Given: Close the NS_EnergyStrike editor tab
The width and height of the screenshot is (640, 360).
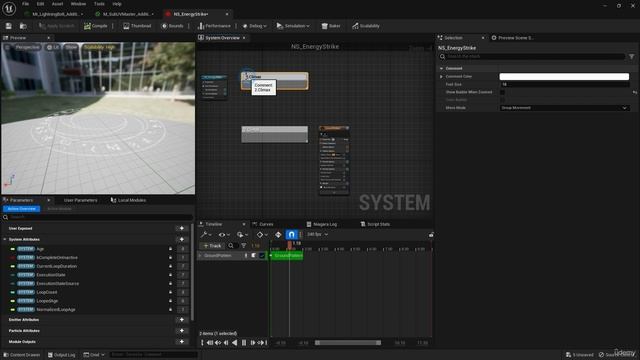Looking at the screenshot, I should (x=227, y=14).
